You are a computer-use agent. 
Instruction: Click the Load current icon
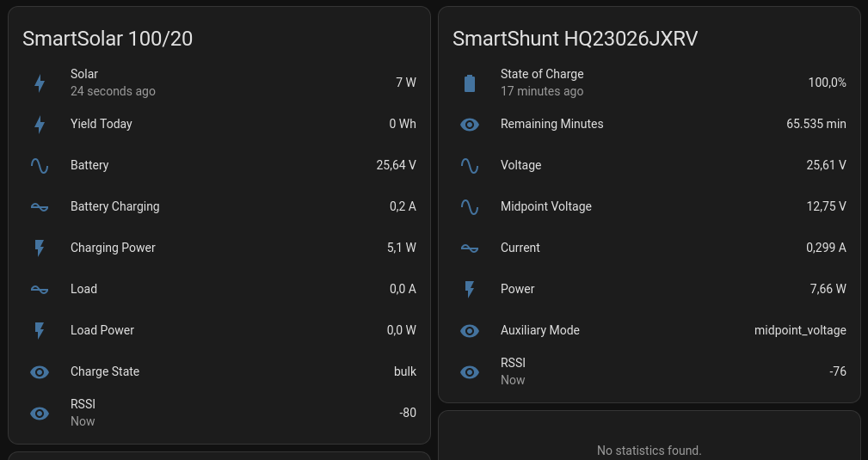pyautogui.click(x=40, y=290)
